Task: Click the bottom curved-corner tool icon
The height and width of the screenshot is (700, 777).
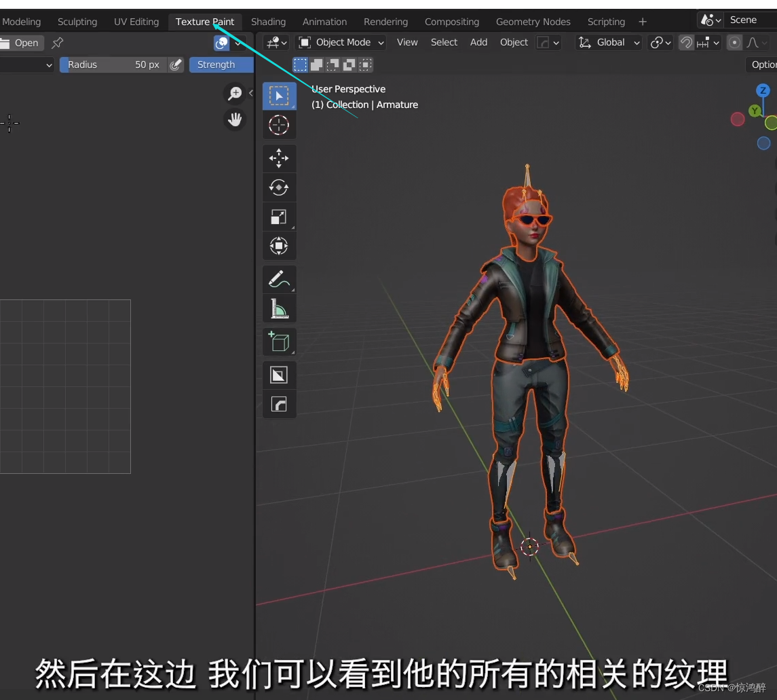Action: [x=279, y=405]
